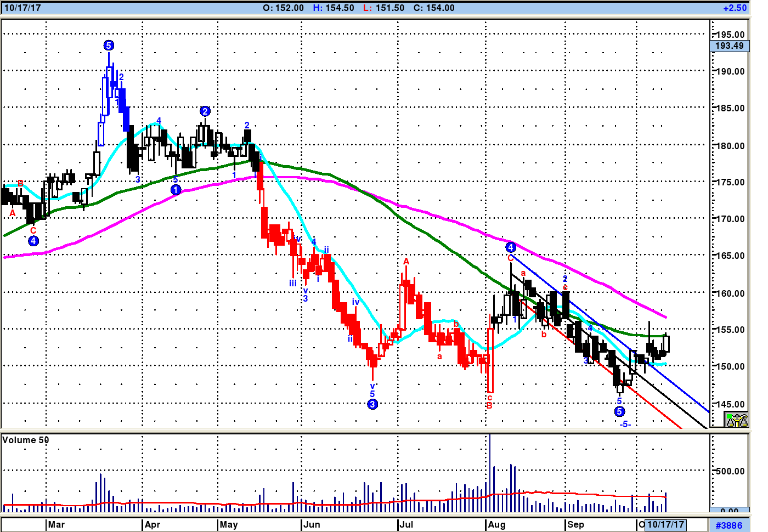Select circled wave 3 marker at June low
The width and height of the screenshot is (768, 532).
372,404
